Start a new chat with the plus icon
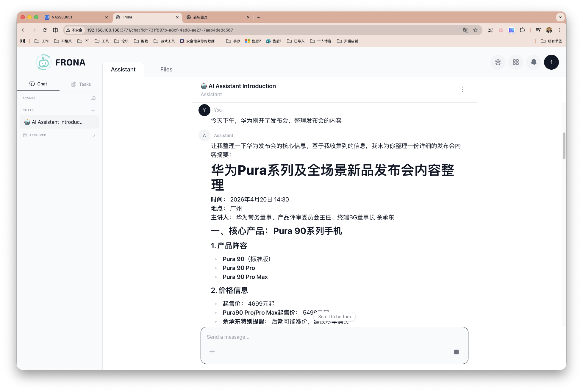Viewport: 583px width, 392px height. click(x=93, y=110)
